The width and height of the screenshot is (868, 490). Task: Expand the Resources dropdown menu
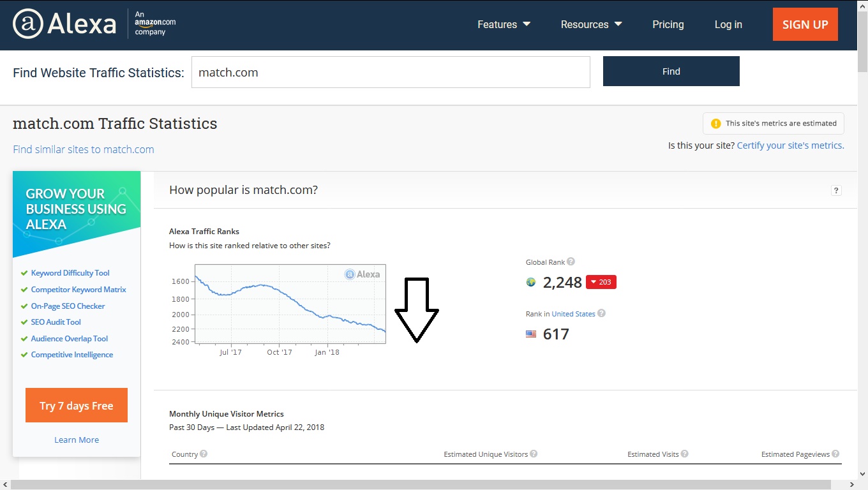click(592, 24)
